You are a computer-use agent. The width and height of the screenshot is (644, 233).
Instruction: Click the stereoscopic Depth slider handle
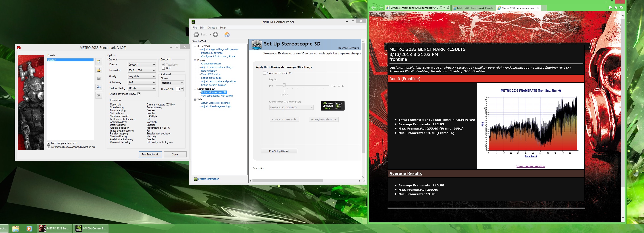[x=284, y=85]
